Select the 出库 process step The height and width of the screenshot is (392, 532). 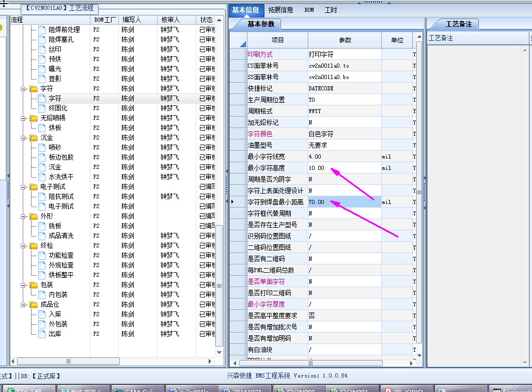tap(55, 334)
